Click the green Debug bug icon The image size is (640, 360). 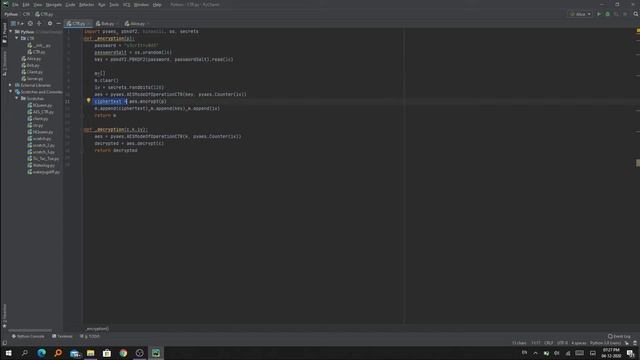click(x=607, y=14)
